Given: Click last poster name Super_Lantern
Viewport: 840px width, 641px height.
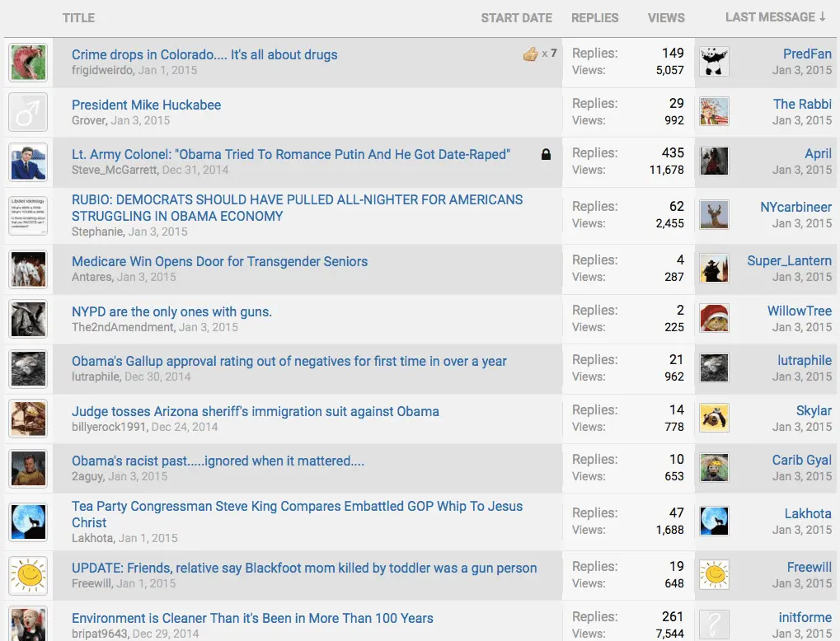Looking at the screenshot, I should pyautogui.click(x=789, y=261).
